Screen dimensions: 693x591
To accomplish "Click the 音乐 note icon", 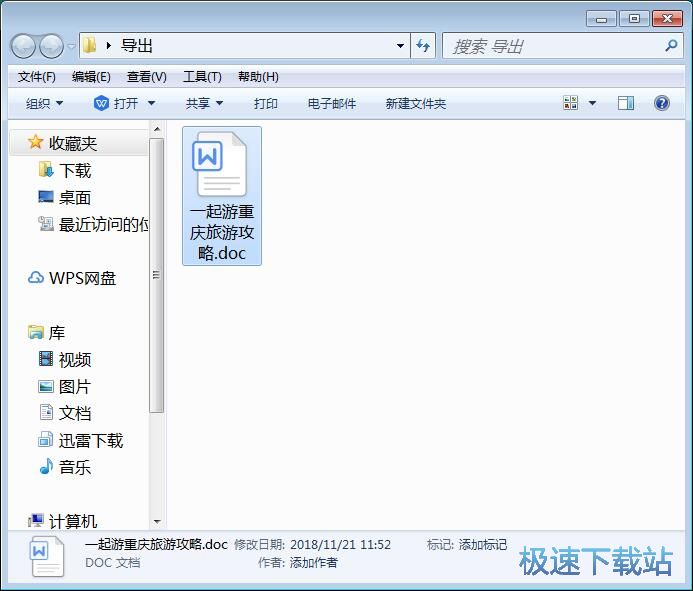I will coord(46,467).
